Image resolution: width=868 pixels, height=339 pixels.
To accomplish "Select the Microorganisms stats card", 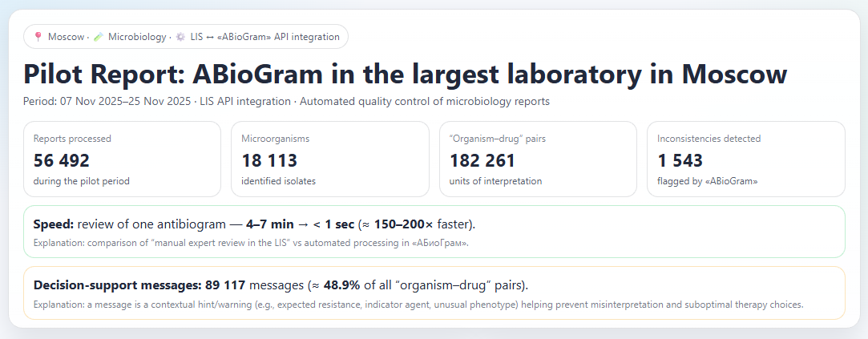I will [x=330, y=159].
